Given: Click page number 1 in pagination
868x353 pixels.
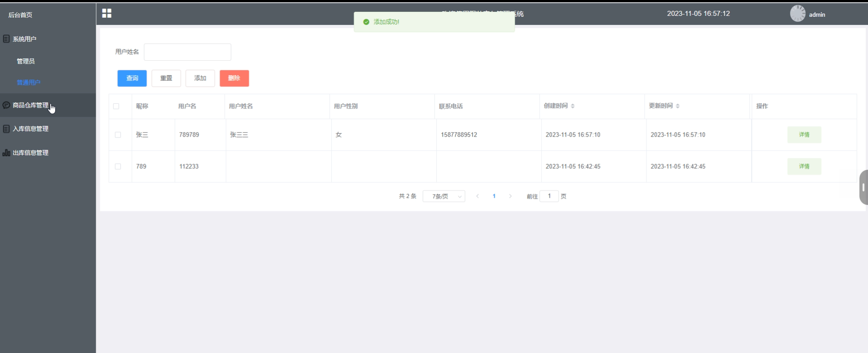Looking at the screenshot, I should pyautogui.click(x=494, y=196).
